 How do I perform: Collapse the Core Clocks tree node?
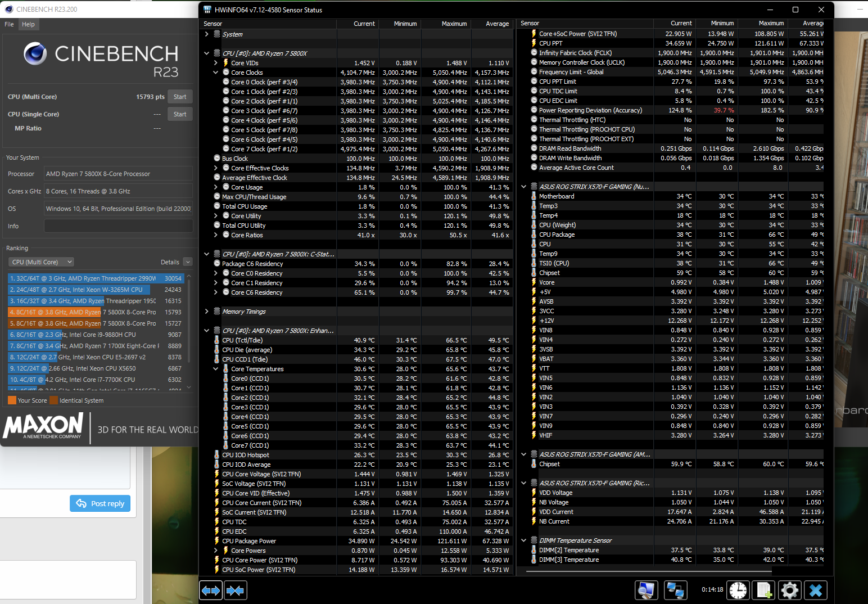[216, 73]
